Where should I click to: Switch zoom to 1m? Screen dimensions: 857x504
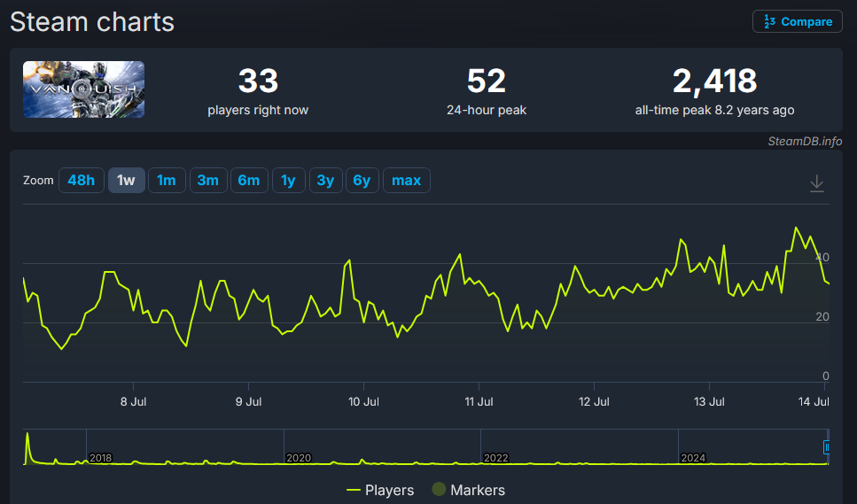(167, 180)
